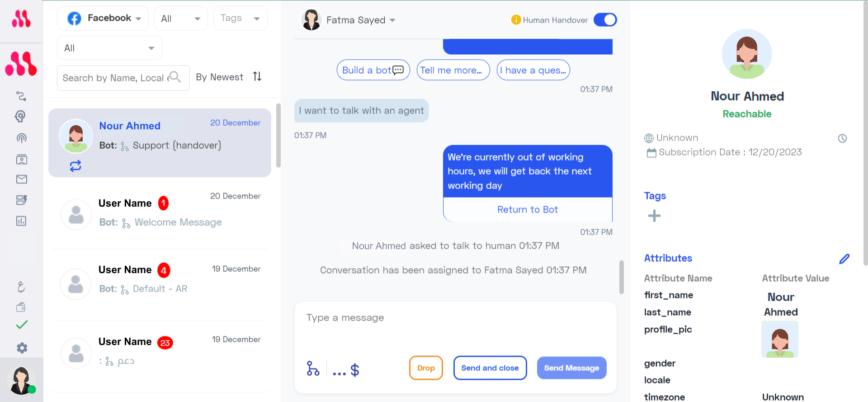Open the Fatma Sayed agent dropdown
Image resolution: width=868 pixels, height=402 pixels.
[349, 20]
